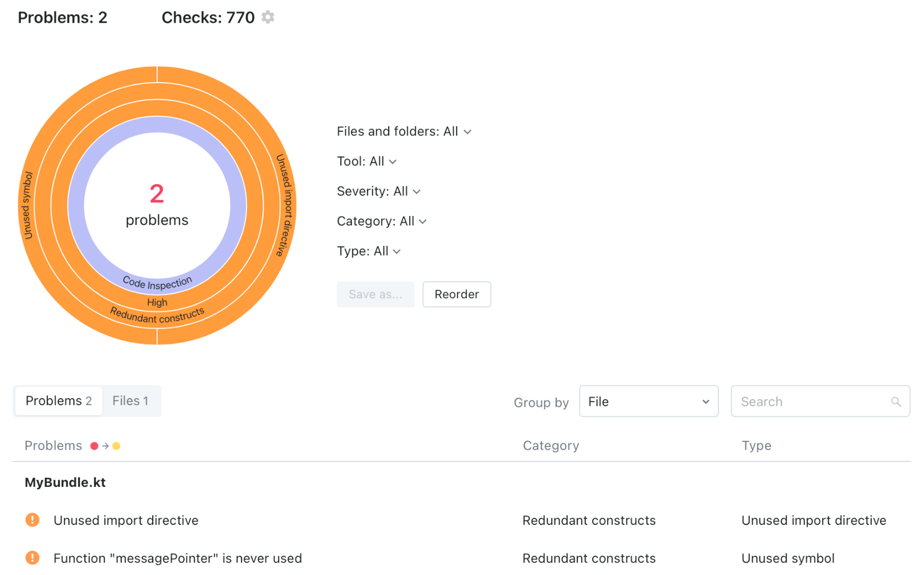Expand the Type filter dropdown
Image resolution: width=924 pixels, height=575 pixels.
[368, 251]
